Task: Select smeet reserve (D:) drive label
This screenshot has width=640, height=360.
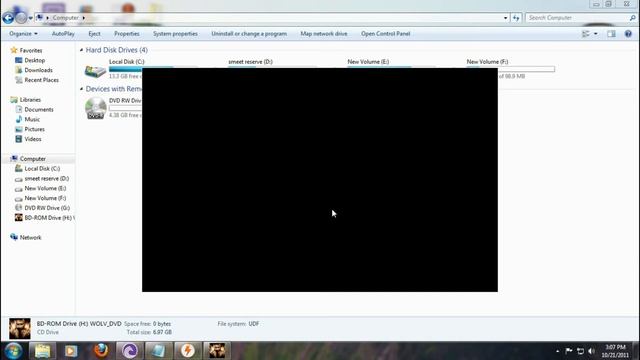Action: coord(250,62)
